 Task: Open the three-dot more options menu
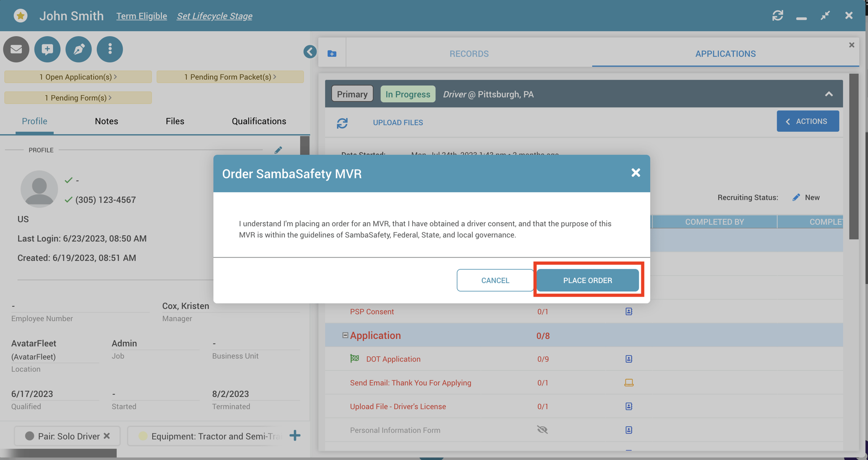(x=109, y=49)
